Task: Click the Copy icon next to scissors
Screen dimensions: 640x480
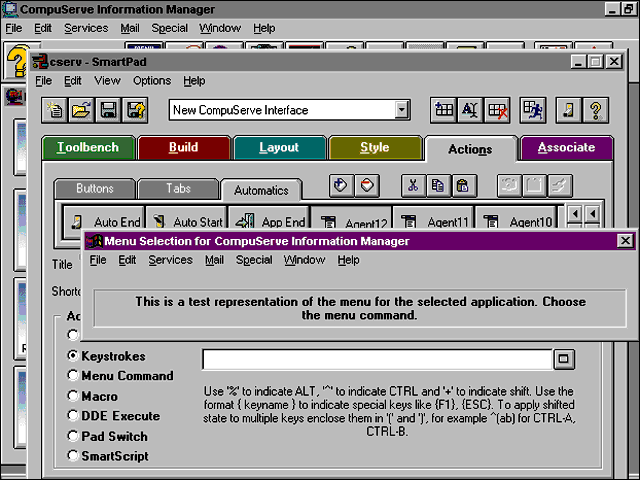Action: tap(438, 186)
